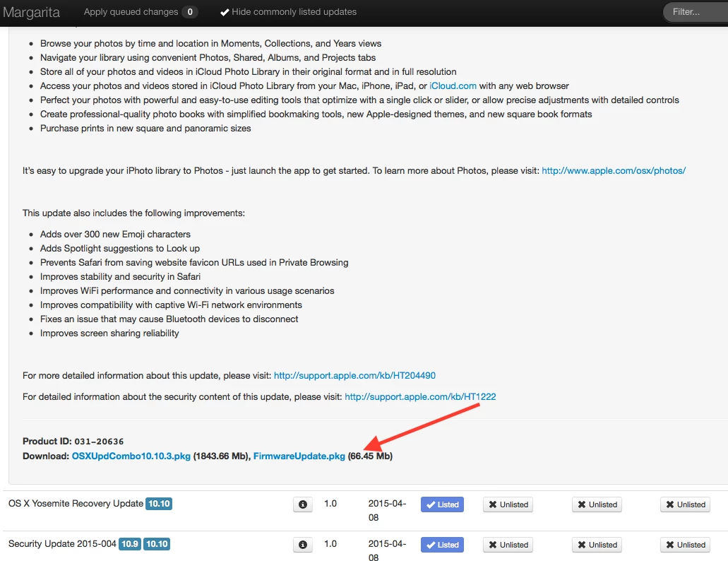
Task: Click the queued changes count badge 0
Action: (190, 12)
